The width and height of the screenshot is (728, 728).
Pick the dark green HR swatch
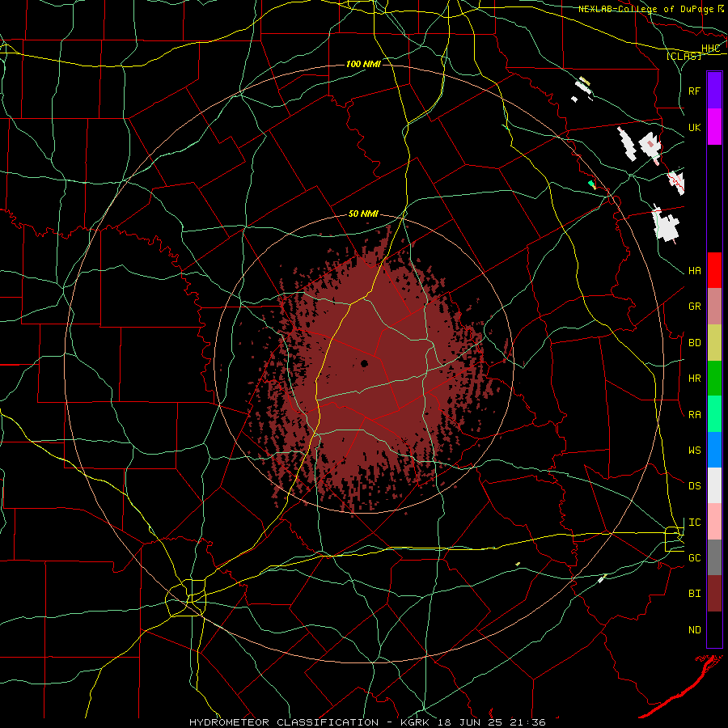714,379
